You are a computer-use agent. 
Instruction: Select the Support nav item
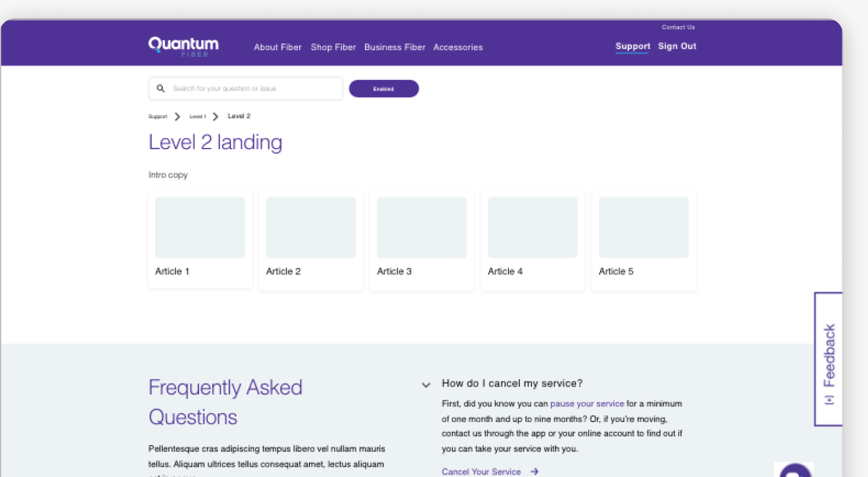point(633,46)
